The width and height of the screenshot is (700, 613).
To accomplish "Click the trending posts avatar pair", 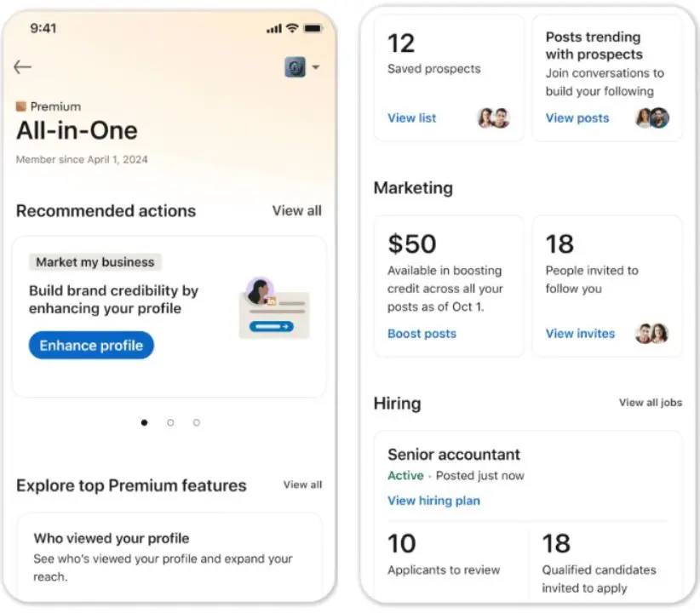I will [652, 118].
